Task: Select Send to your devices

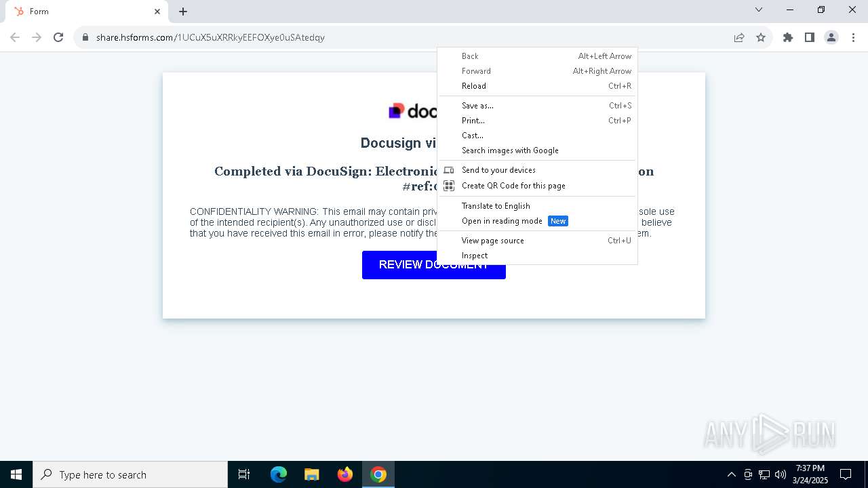Action: [x=537, y=170]
